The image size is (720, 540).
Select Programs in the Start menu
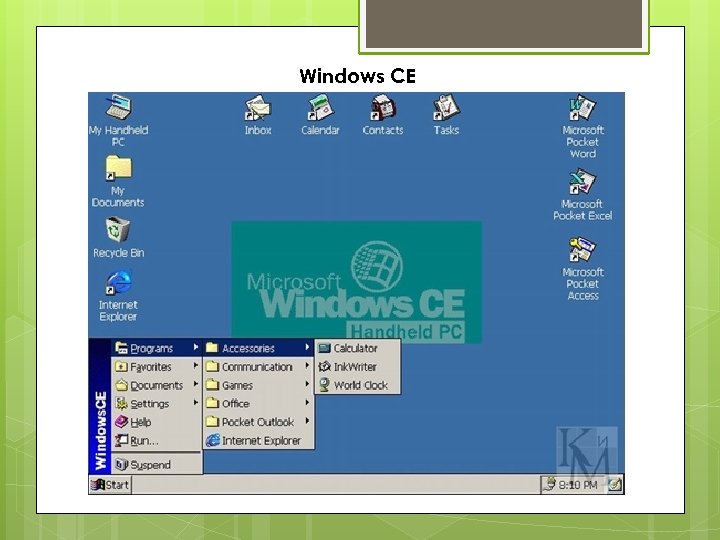click(157, 348)
